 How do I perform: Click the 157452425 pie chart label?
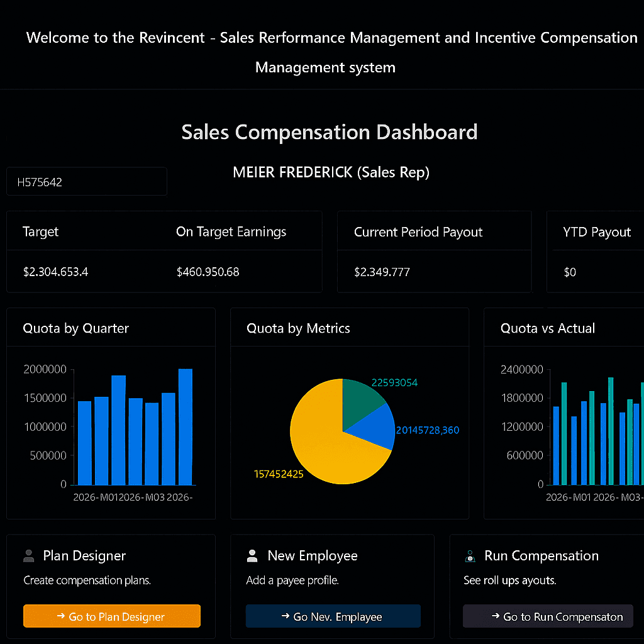[x=279, y=474]
